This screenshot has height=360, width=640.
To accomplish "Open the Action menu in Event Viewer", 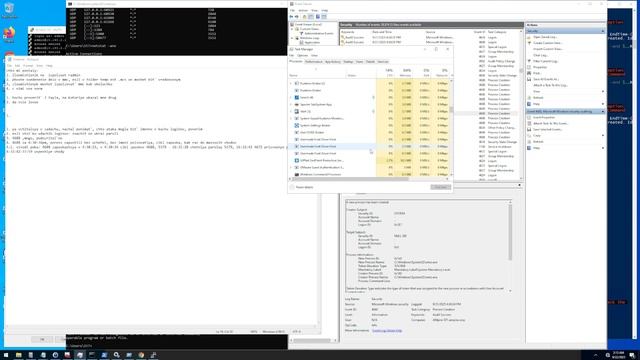I will coord(303,11).
